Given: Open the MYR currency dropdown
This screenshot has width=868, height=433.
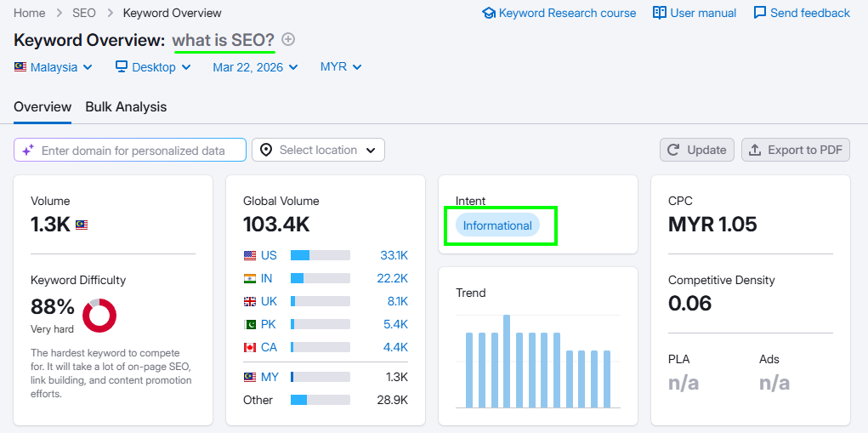Looking at the screenshot, I should pyautogui.click(x=340, y=67).
